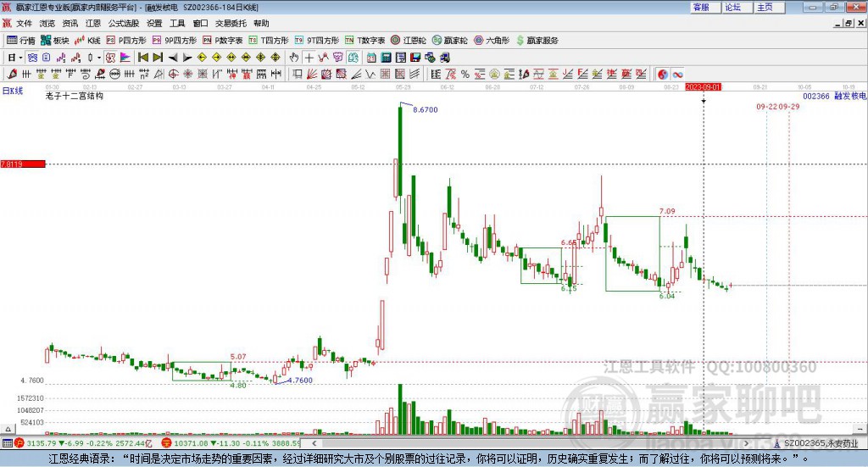Click the 老子十二宫结构 chart title

click(75, 96)
